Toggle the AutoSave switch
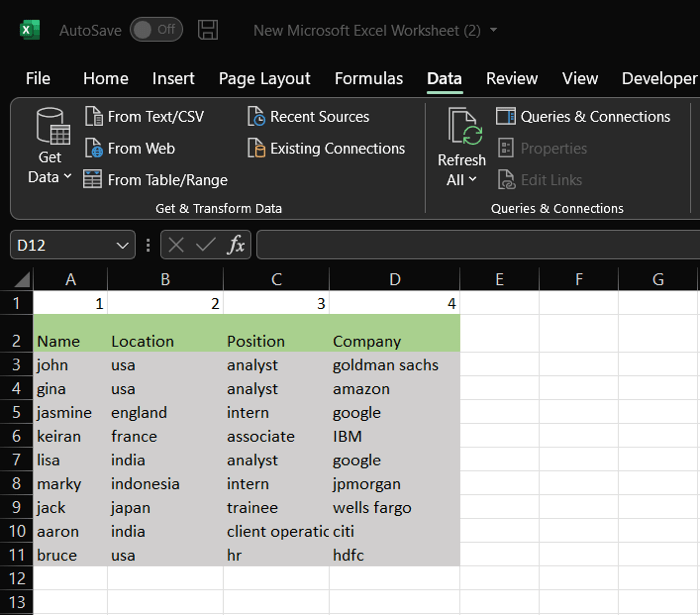Viewport: 700px width, 615px height. click(x=156, y=30)
